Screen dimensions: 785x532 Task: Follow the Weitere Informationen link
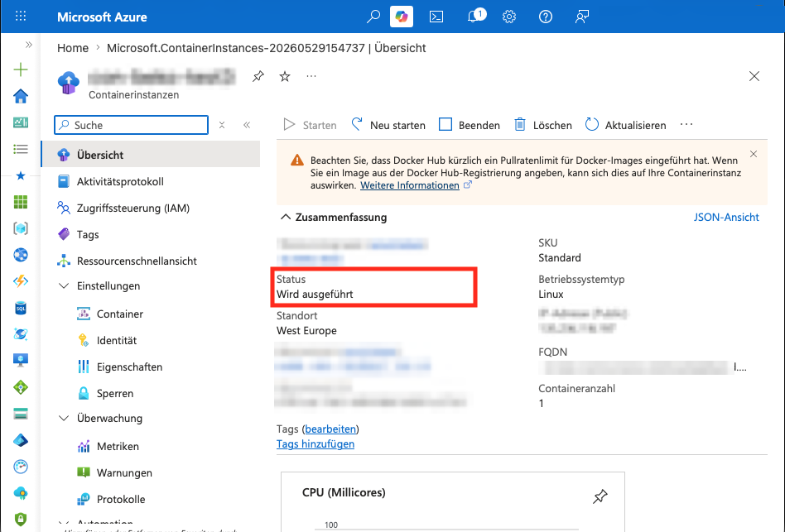pyautogui.click(x=410, y=185)
